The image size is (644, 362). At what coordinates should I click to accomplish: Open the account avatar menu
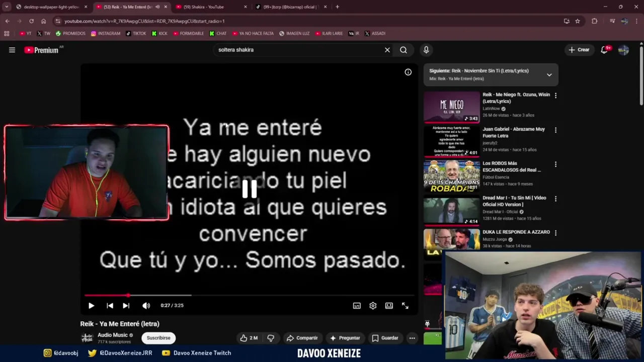(x=623, y=50)
